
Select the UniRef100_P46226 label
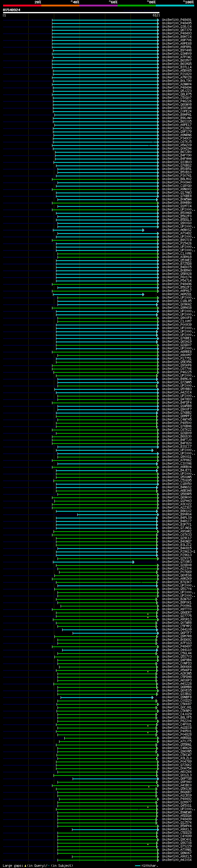[x=176, y=101]
